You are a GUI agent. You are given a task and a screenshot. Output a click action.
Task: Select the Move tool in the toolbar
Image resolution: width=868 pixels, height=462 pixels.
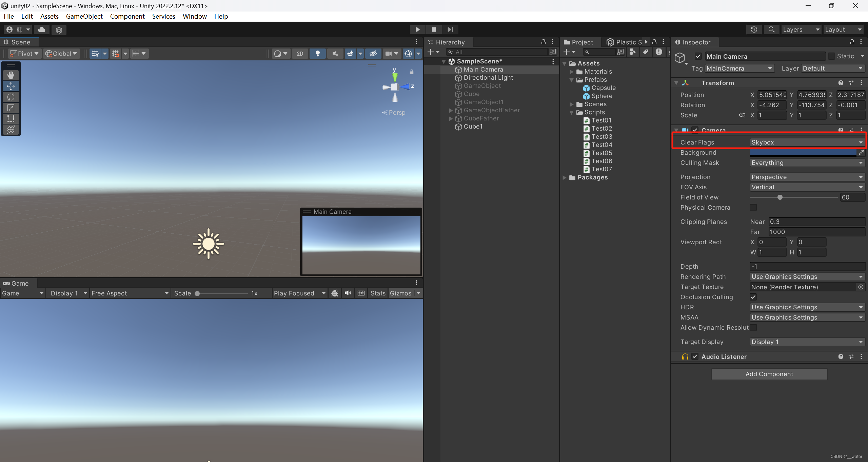click(x=11, y=86)
